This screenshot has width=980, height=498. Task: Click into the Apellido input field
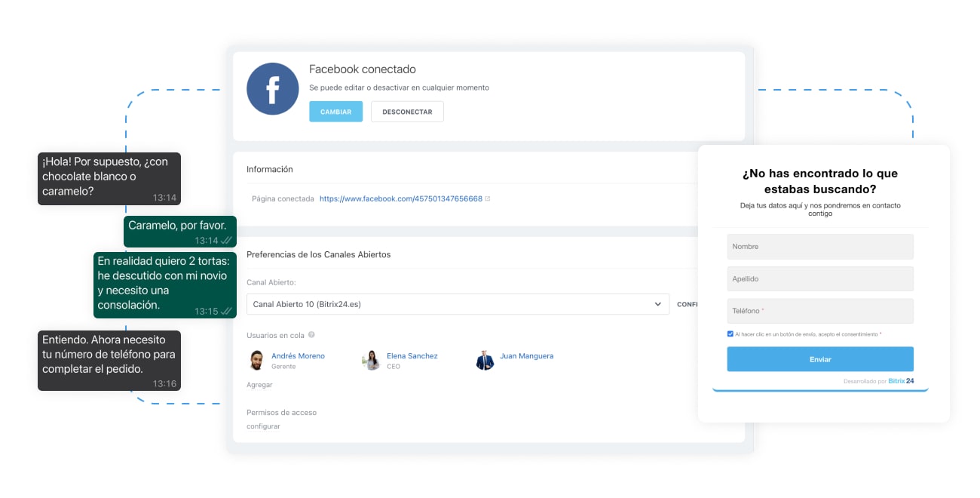tap(819, 279)
